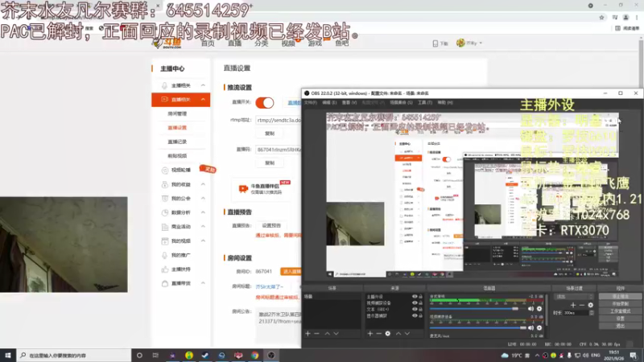Screen dimensions: 644x362
Task: Click the 直播码 stream key field
Action: click(278, 150)
